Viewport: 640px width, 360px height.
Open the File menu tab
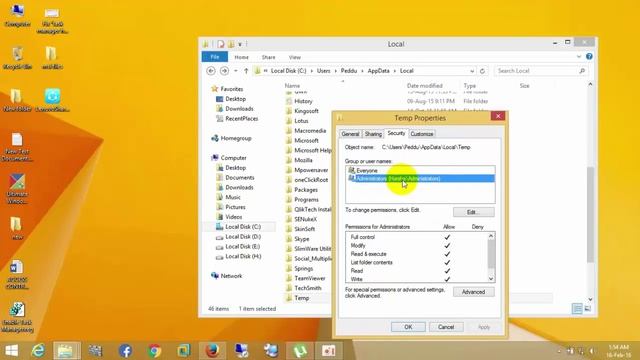tap(215, 57)
